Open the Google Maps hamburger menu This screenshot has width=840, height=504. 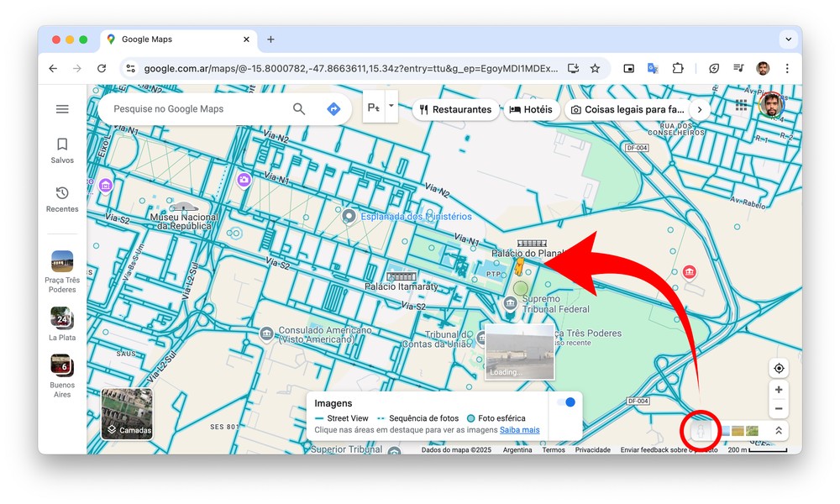tap(62, 109)
